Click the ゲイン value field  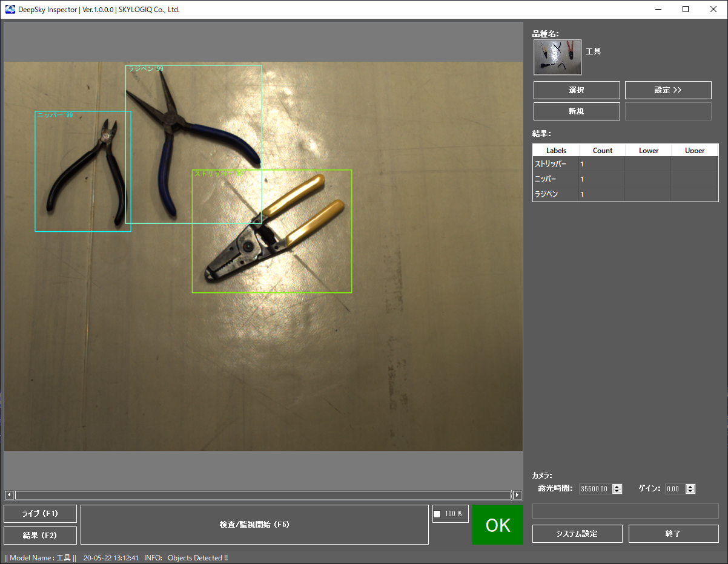tap(675, 489)
